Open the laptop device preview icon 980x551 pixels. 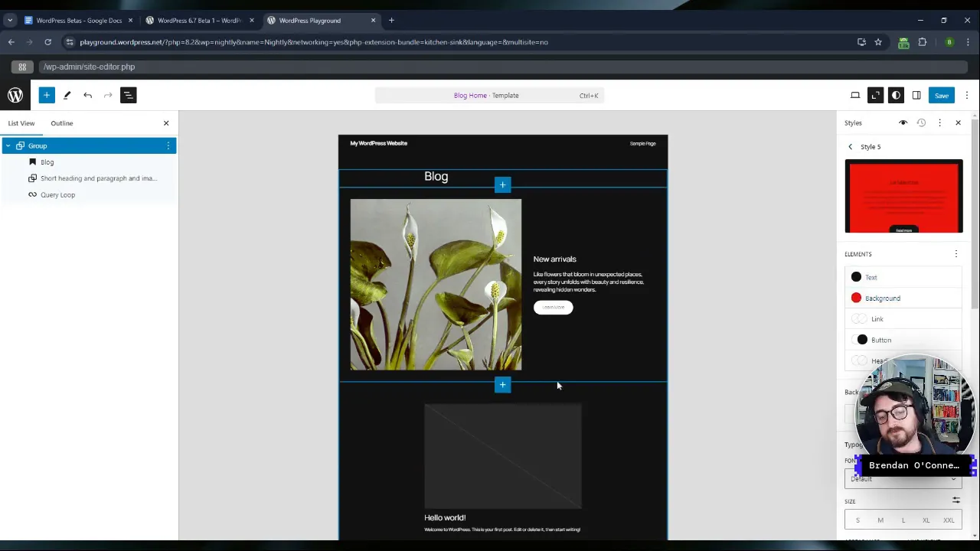[x=855, y=95]
